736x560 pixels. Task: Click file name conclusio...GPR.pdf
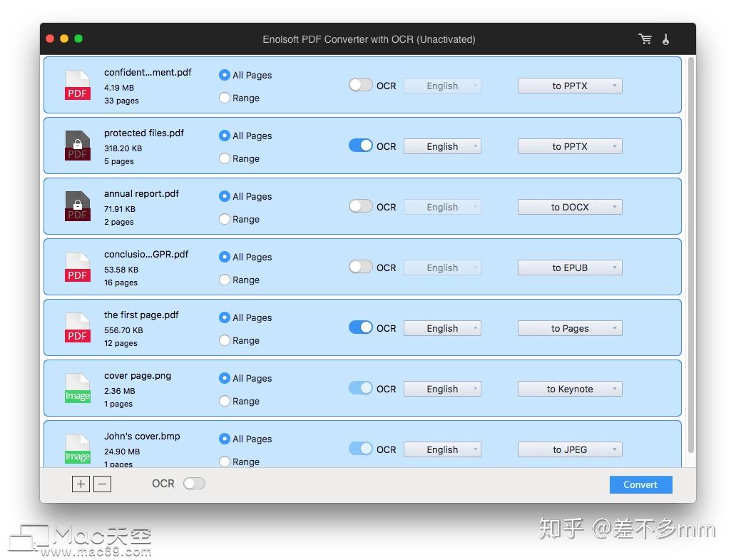(x=146, y=254)
